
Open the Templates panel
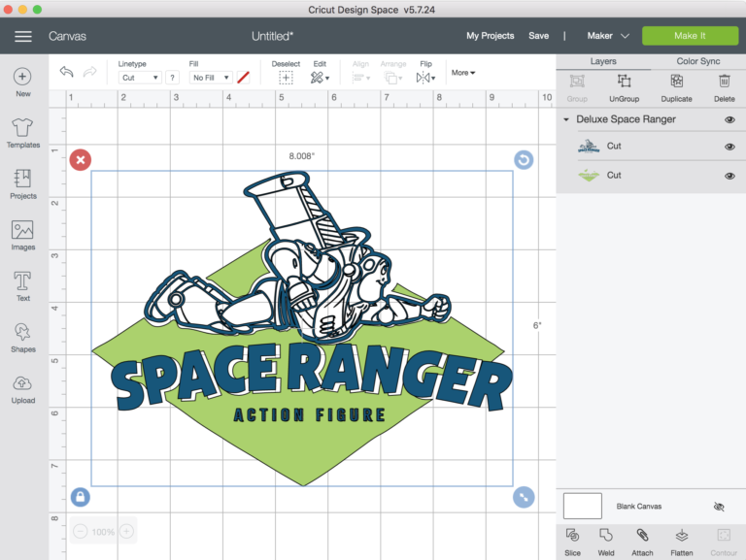click(x=23, y=133)
